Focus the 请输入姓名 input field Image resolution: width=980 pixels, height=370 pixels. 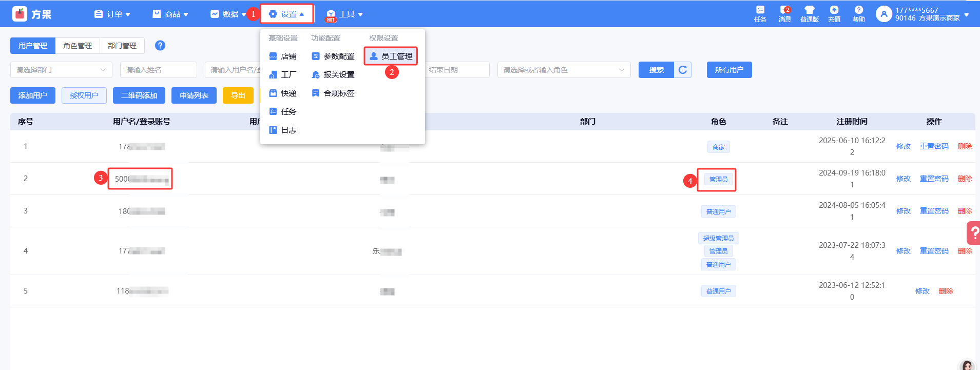coord(159,70)
